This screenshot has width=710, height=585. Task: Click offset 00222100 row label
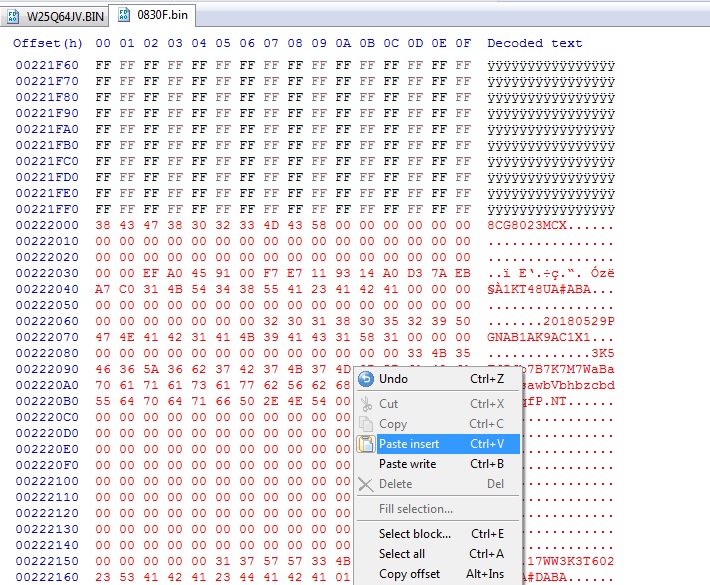pos(47,481)
